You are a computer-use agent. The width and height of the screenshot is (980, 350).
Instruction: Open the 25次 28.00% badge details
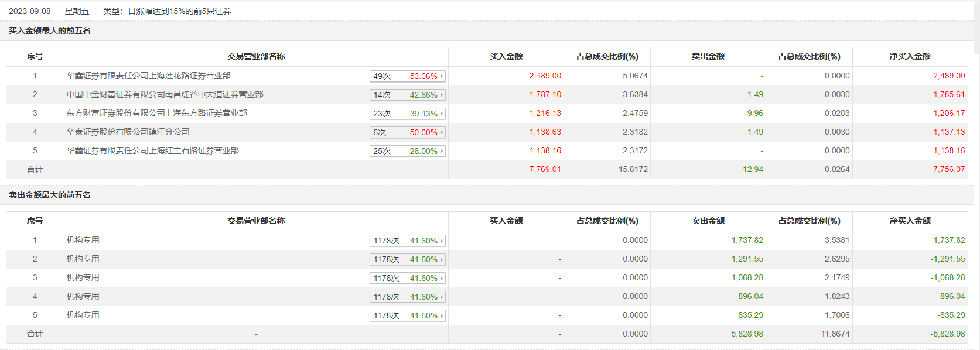407,151
